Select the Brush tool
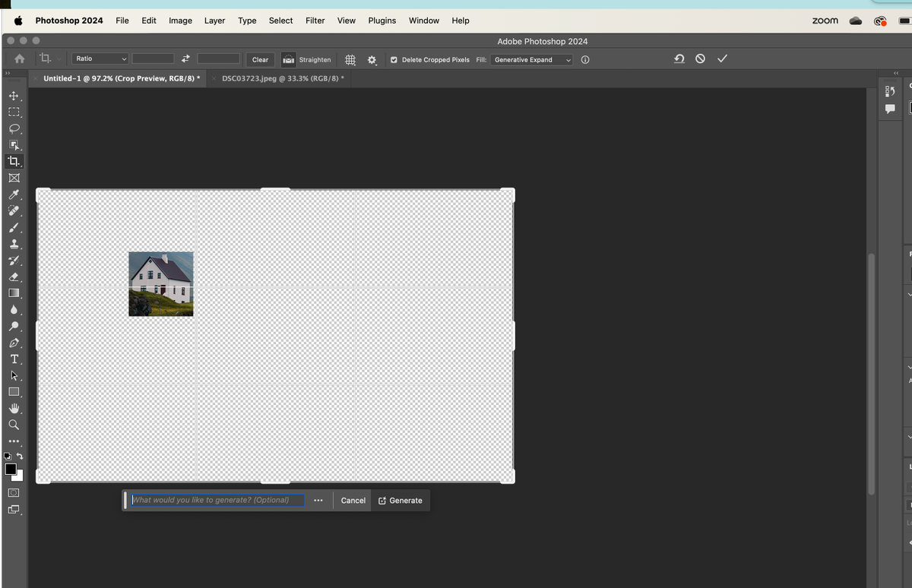Screen dimensions: 912x588 tap(14, 228)
